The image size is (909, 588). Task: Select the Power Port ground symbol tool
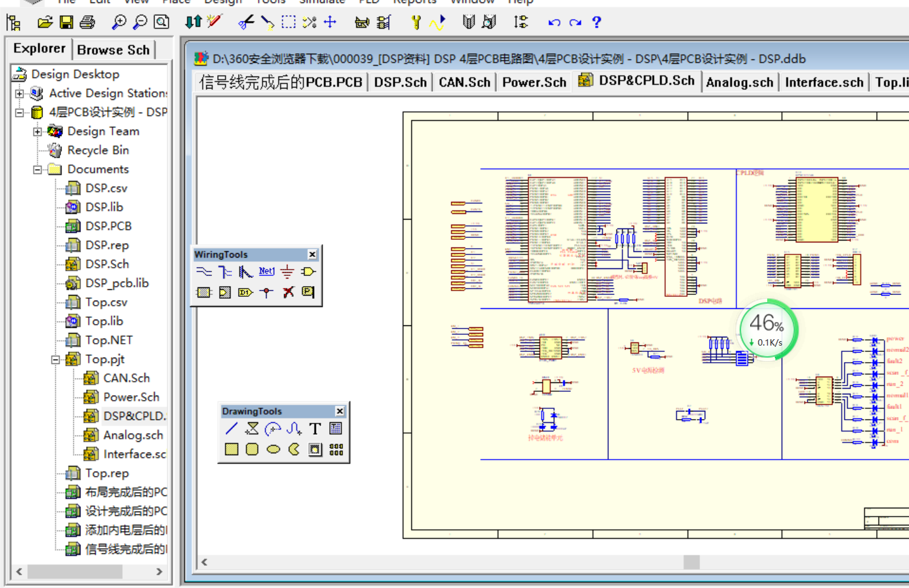point(287,272)
